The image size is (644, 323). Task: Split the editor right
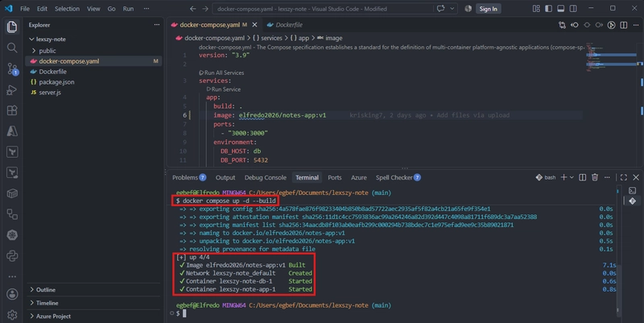pos(623,25)
